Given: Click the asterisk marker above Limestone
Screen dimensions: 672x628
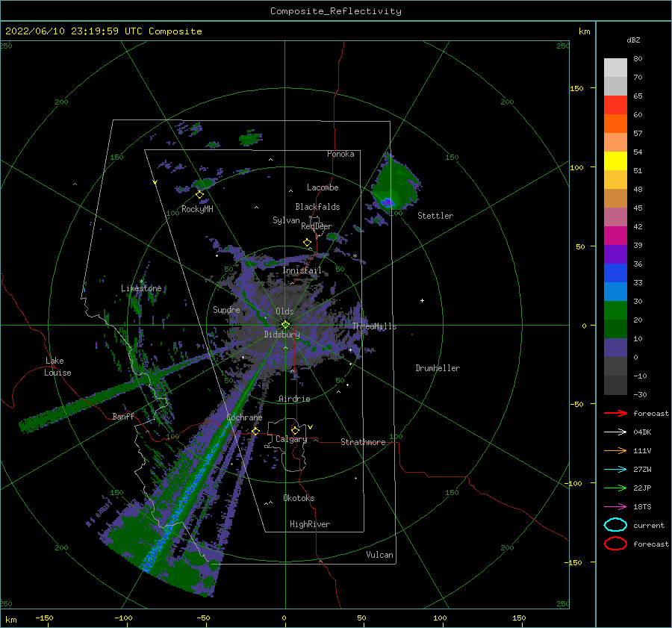Looking at the screenshot, I should [x=141, y=282].
